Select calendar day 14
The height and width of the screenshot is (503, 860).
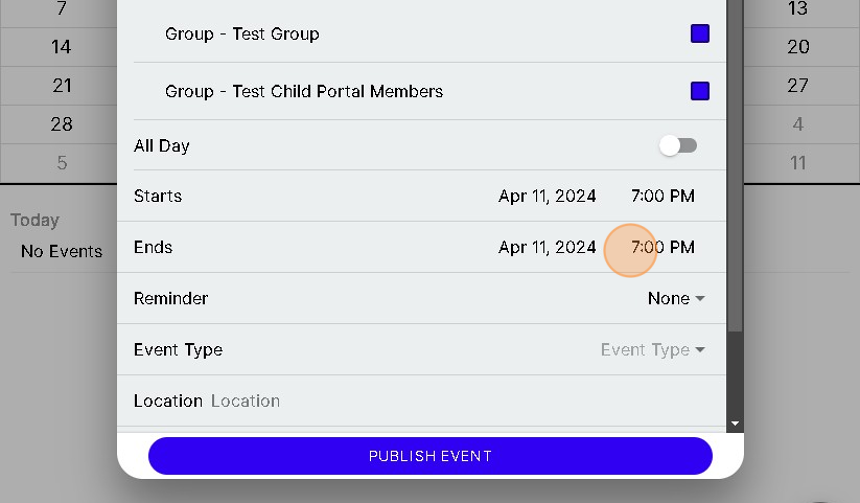coord(61,47)
